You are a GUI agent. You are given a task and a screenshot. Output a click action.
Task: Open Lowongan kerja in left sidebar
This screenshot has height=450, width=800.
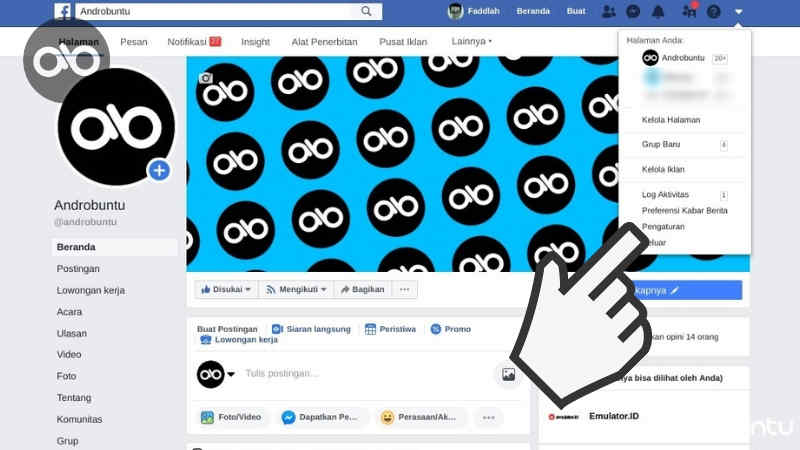(x=91, y=291)
